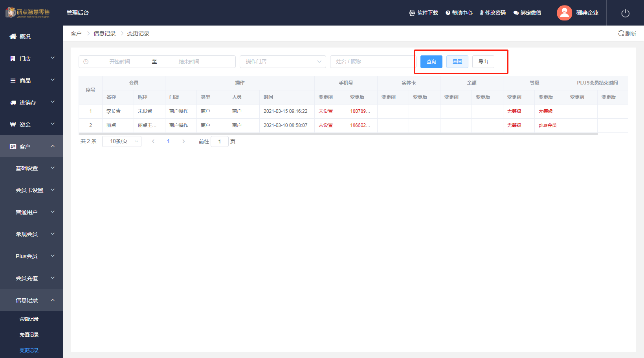Click the 丽点智慧零售 logo
644x358 pixels.
28,13
